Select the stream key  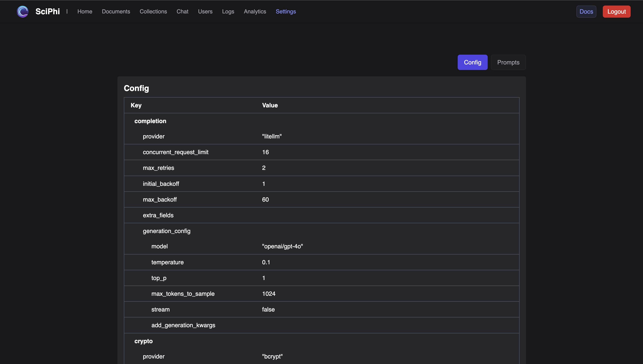160,310
